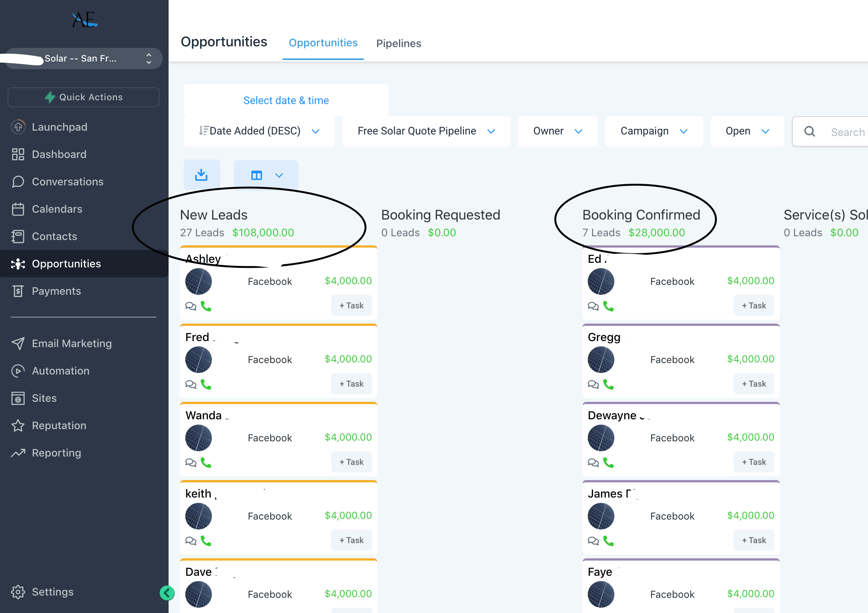The image size is (868, 613).
Task: Click the Search input field
Action: point(847,132)
